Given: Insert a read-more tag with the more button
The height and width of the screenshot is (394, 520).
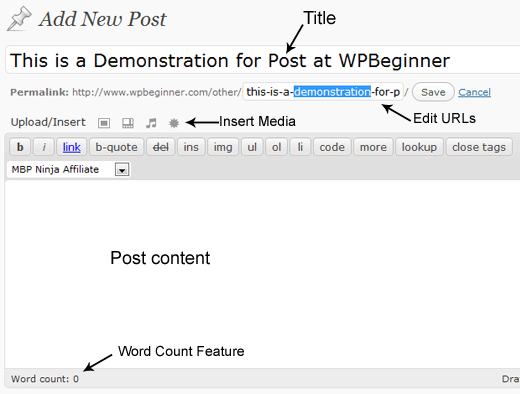Looking at the screenshot, I should [x=373, y=147].
